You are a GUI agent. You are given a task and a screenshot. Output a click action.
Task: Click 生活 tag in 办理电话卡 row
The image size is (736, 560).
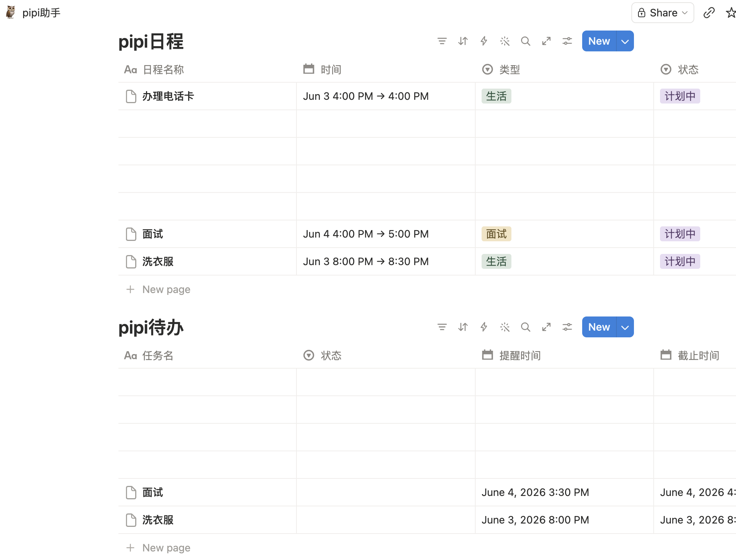[x=496, y=96]
